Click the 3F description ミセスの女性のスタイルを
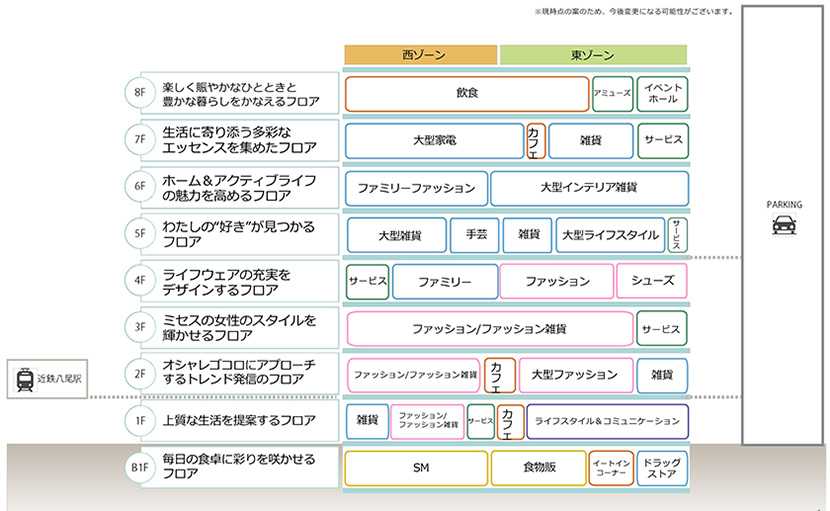Screen dimensions: 830x511 239,320
